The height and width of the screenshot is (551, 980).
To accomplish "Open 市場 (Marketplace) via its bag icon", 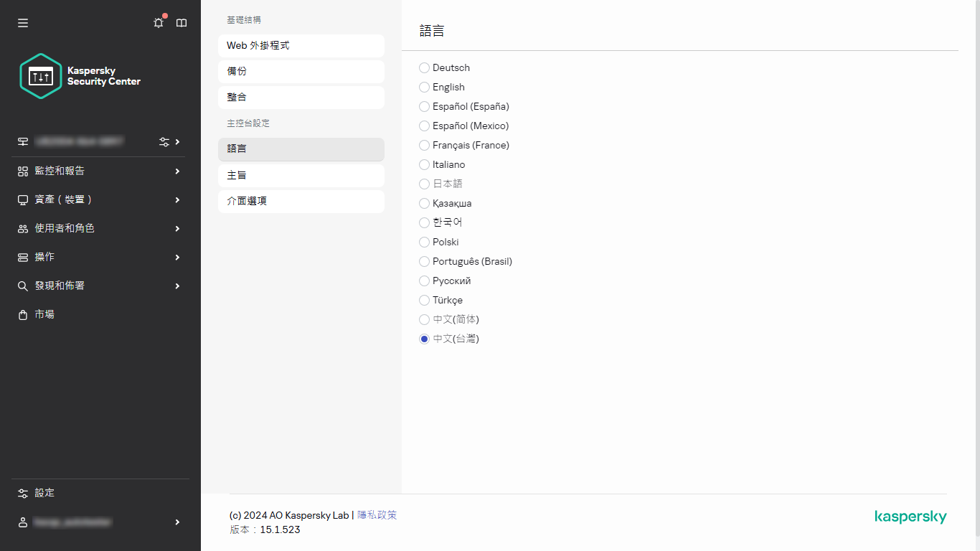I will click(23, 314).
